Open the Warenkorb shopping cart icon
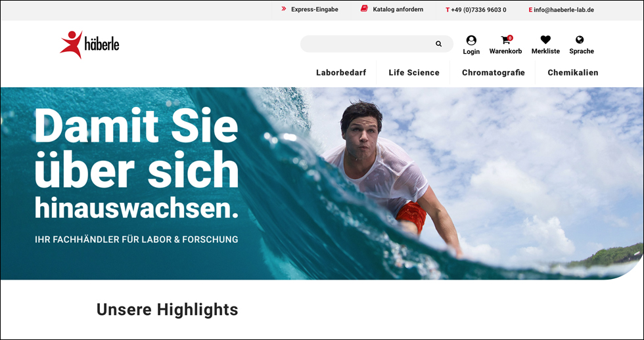Screen dimensions: 644x340 pos(505,40)
